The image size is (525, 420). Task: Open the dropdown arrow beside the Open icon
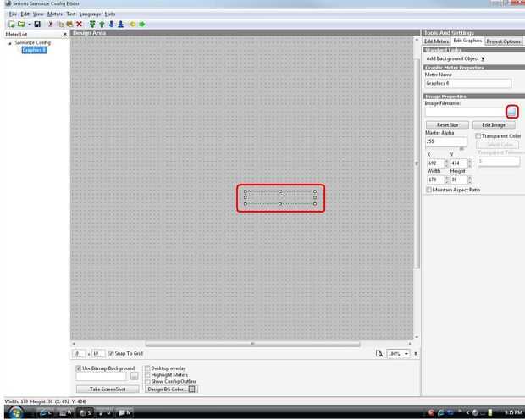click(29, 25)
